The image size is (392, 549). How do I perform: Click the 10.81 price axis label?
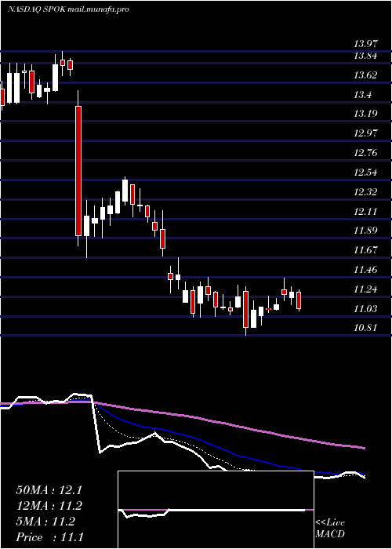click(x=366, y=328)
